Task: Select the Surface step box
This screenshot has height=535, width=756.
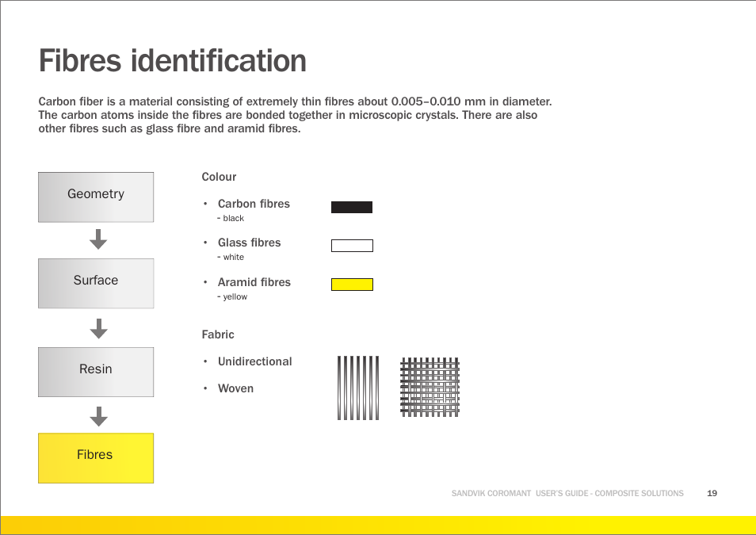Action: click(x=96, y=283)
